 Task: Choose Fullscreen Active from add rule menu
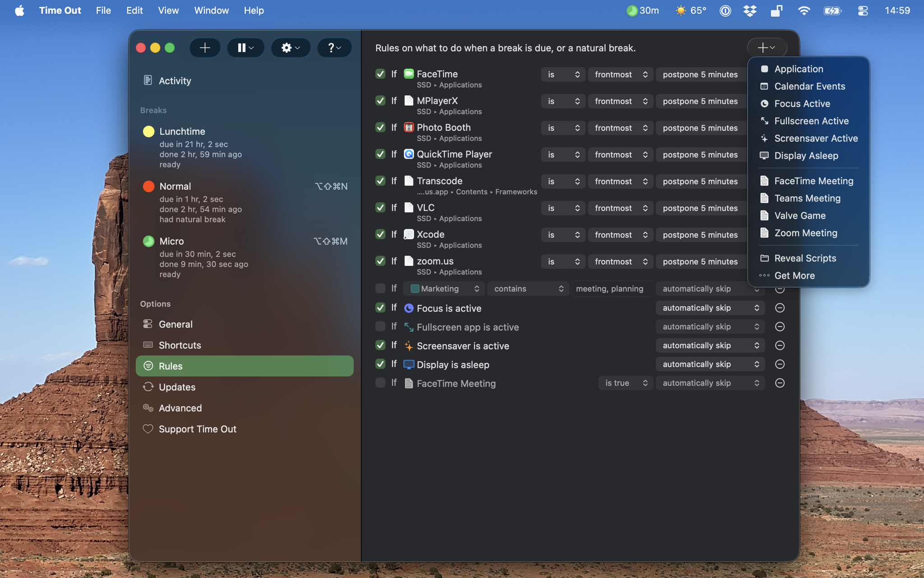(x=808, y=121)
